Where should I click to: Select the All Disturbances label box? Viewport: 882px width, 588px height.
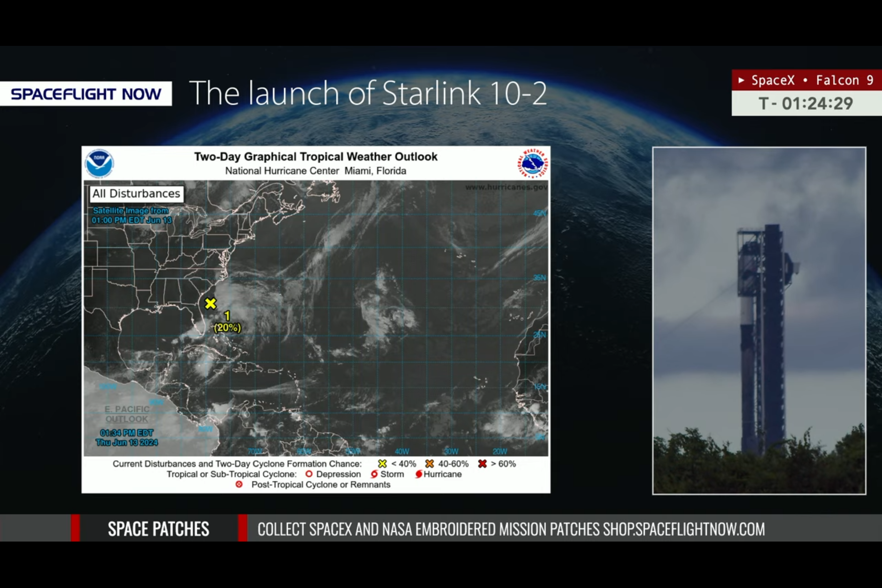[x=136, y=194]
